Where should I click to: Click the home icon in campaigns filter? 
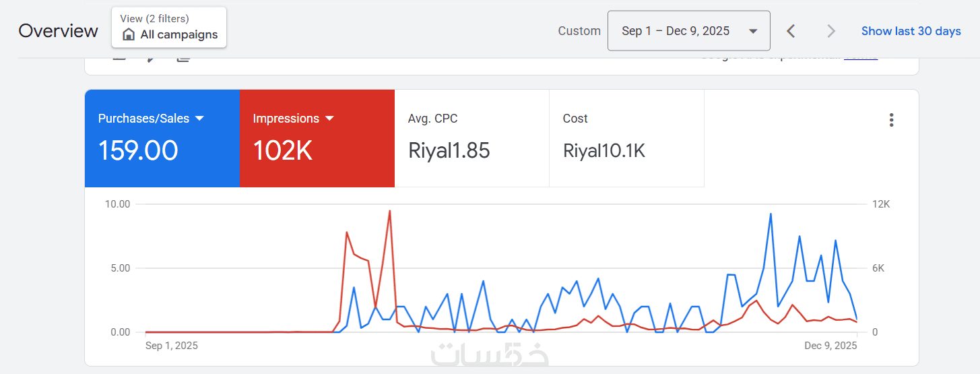tap(129, 34)
